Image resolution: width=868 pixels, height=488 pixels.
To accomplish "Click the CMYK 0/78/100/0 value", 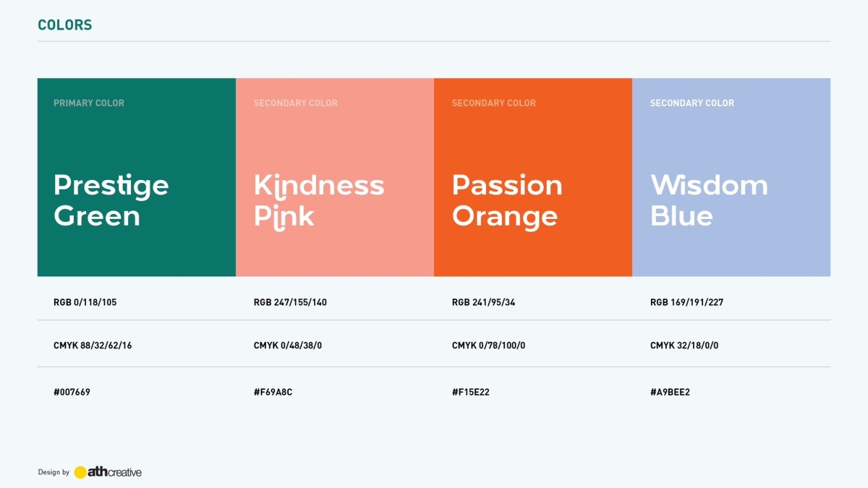I will tap(488, 346).
